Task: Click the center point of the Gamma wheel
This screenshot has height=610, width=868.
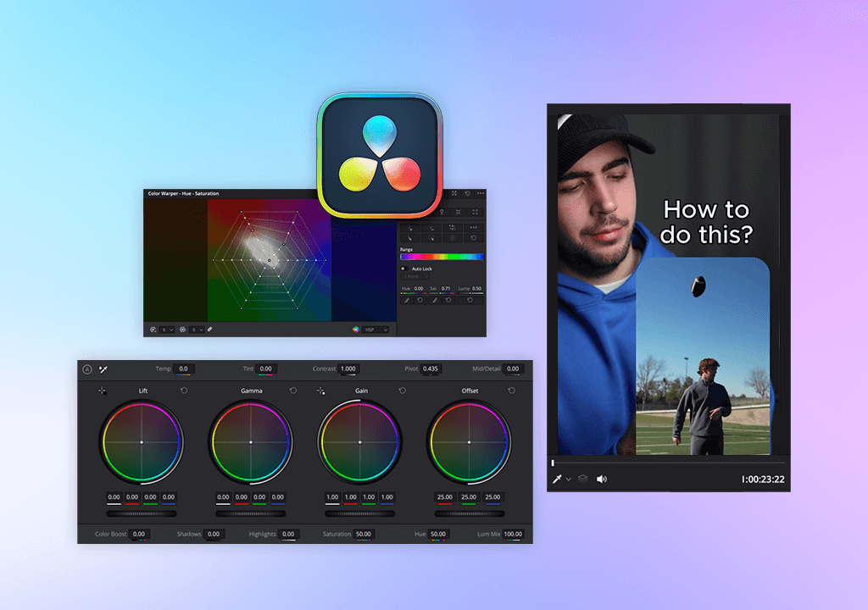Action: [x=251, y=442]
